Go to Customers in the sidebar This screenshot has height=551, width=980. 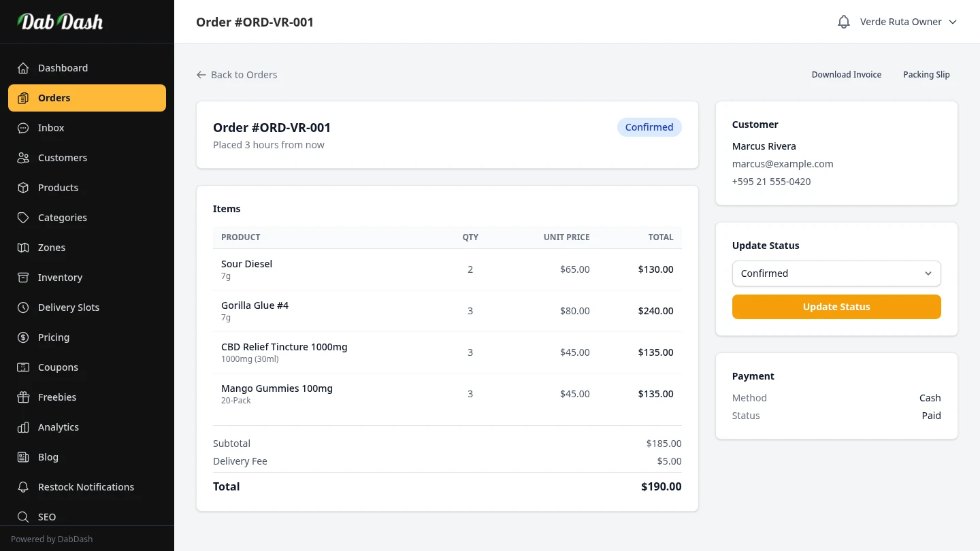click(63, 158)
